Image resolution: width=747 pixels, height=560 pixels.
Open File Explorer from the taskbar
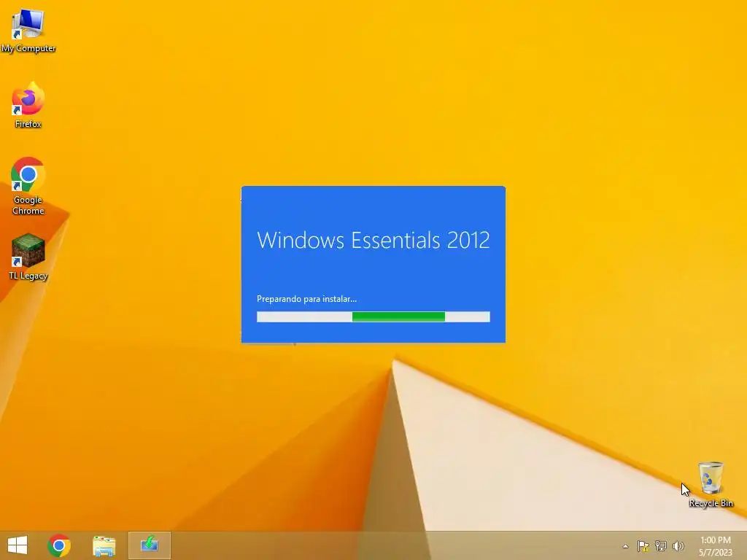[x=104, y=545]
